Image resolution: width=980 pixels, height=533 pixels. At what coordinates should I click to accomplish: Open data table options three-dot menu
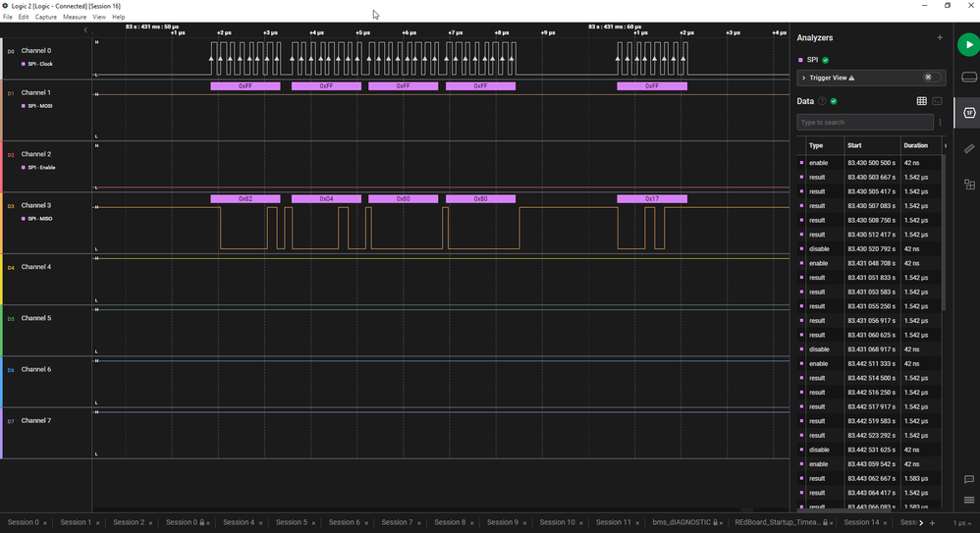click(x=940, y=123)
